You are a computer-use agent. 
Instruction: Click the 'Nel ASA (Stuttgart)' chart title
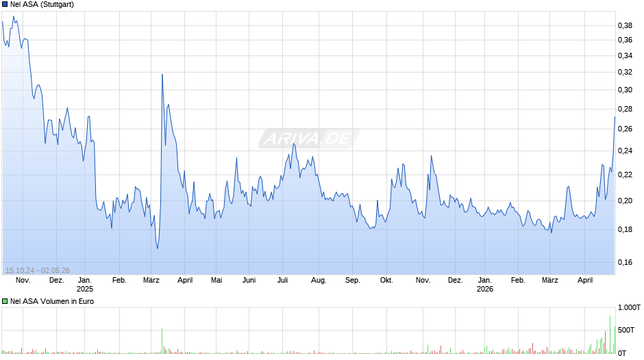(x=42, y=5)
